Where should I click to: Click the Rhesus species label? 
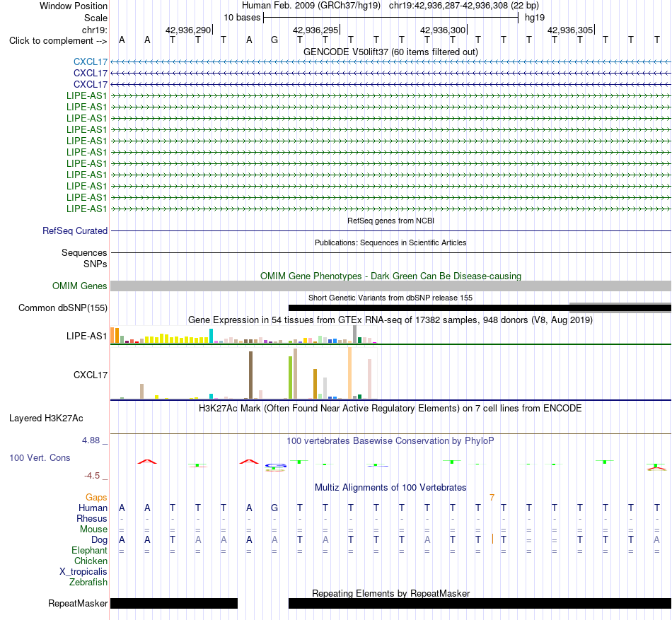pos(92,518)
